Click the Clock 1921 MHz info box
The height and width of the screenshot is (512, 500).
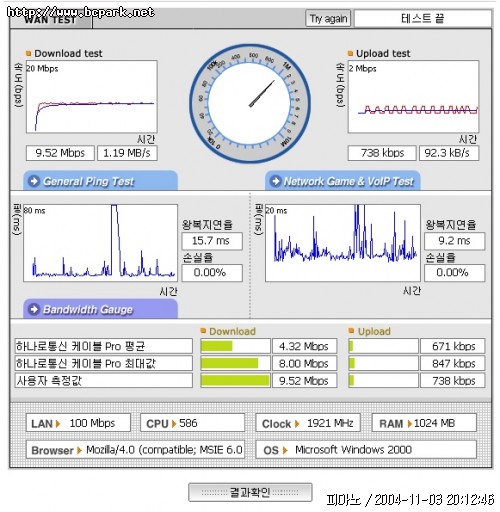(x=308, y=423)
